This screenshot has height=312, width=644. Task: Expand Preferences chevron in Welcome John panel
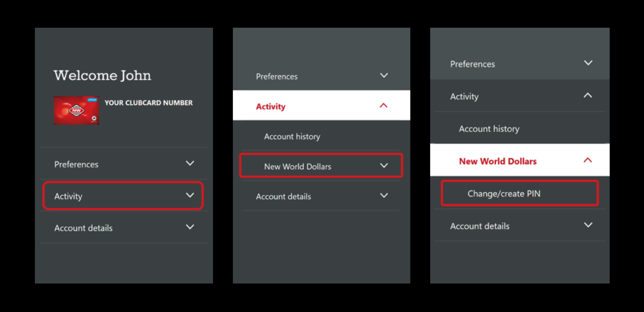[190, 163]
